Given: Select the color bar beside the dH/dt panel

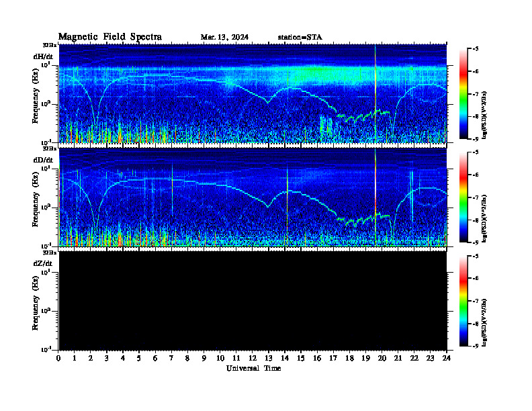Looking at the screenshot, I should pyautogui.click(x=463, y=94).
